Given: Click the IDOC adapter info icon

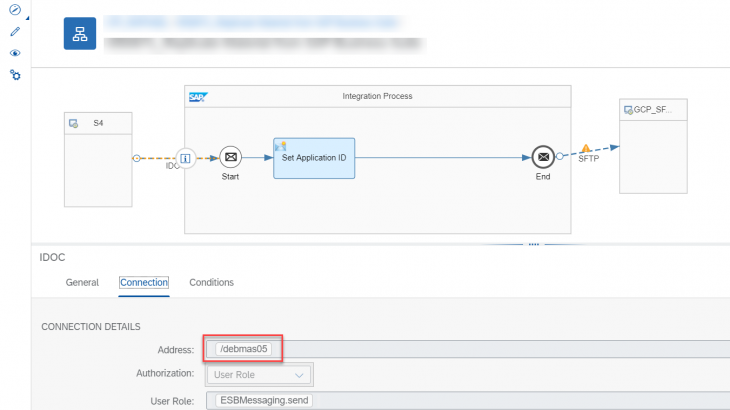Looking at the screenshot, I should point(185,157).
